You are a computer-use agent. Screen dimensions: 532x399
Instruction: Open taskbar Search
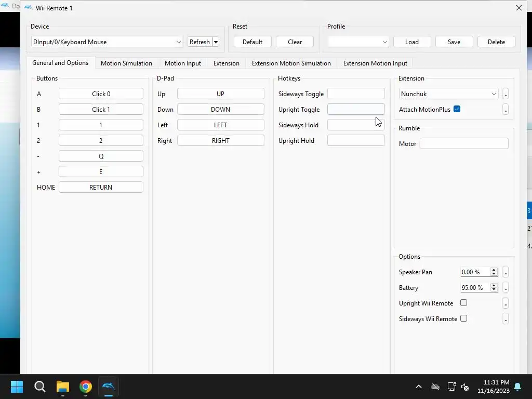39,387
